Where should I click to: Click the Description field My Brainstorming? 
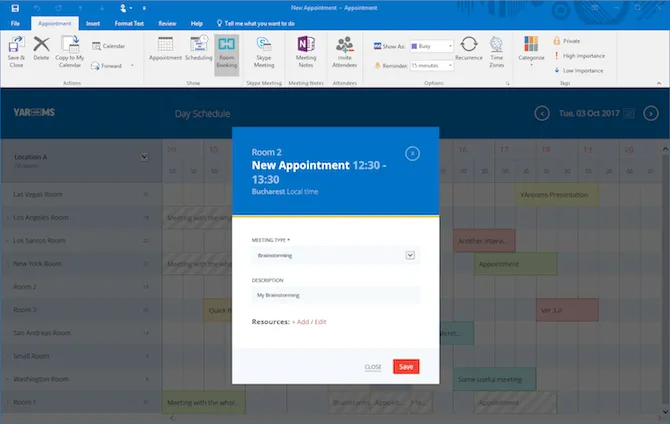click(335, 295)
